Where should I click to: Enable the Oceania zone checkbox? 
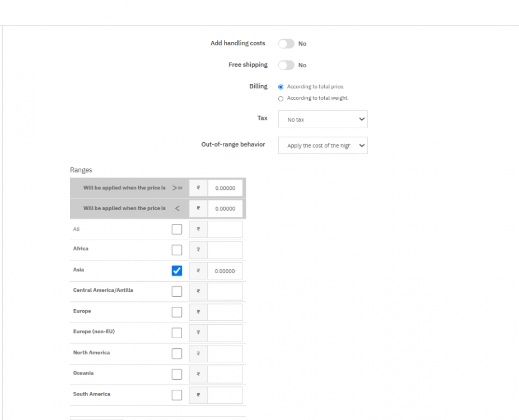[x=177, y=374]
